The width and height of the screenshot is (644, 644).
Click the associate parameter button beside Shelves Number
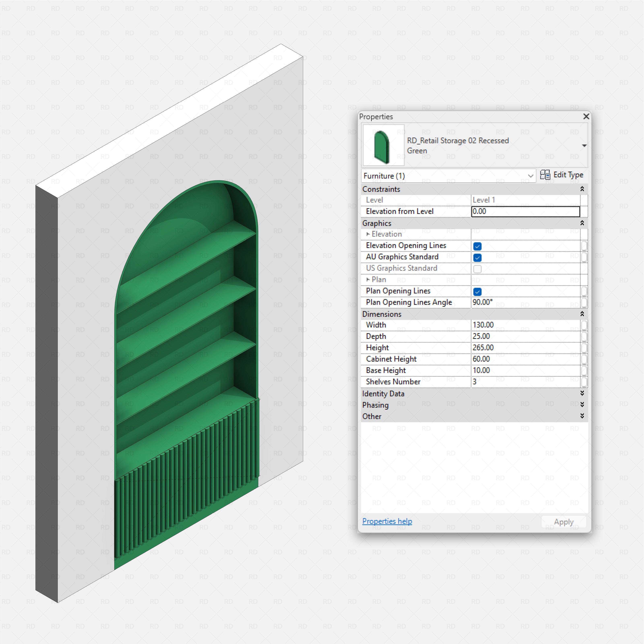click(584, 382)
